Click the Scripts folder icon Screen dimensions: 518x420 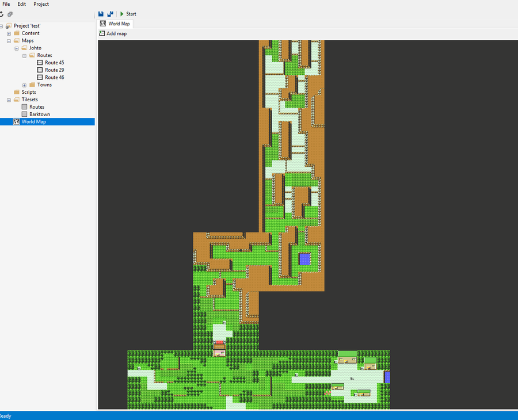17,92
